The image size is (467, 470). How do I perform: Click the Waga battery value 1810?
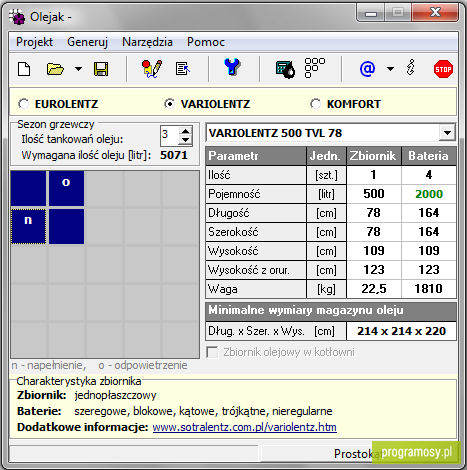tap(428, 289)
